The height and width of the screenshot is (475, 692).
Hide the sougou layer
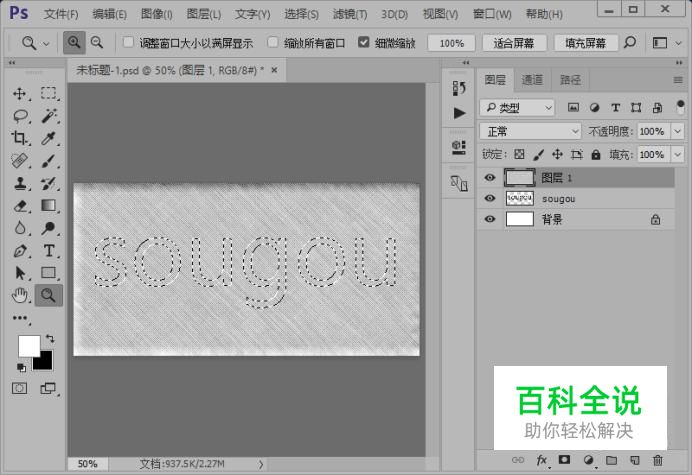(x=490, y=198)
